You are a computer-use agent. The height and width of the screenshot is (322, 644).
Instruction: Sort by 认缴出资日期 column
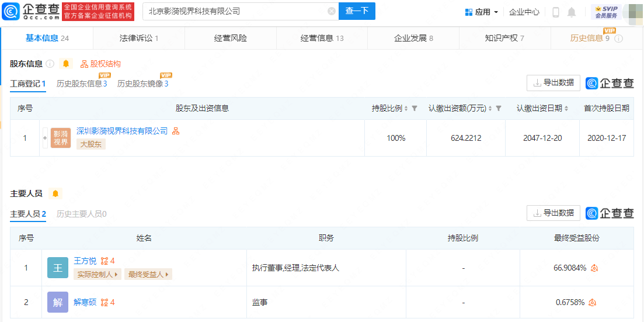[x=566, y=109]
